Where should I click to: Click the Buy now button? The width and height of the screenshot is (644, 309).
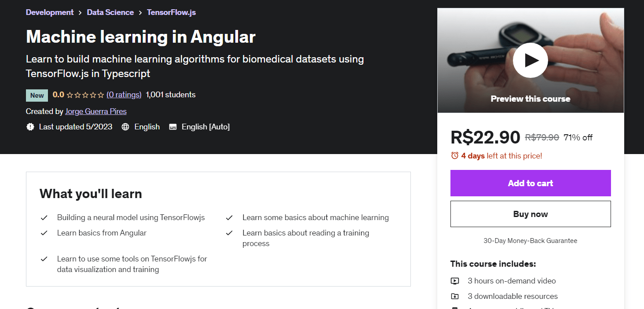pos(531,214)
